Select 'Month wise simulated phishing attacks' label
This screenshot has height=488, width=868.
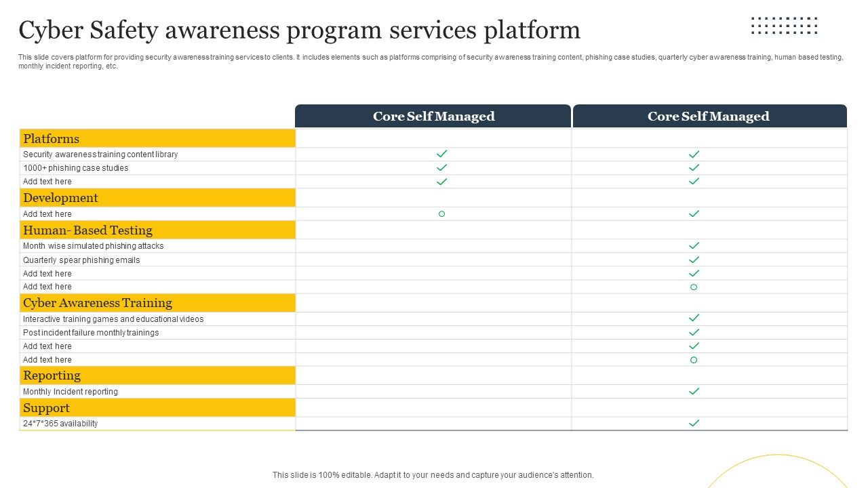[94, 246]
